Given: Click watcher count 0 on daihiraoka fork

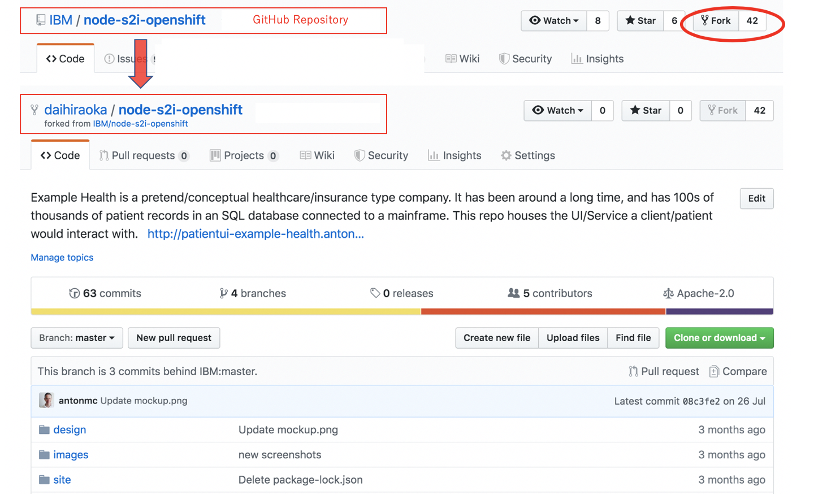Looking at the screenshot, I should [x=603, y=111].
